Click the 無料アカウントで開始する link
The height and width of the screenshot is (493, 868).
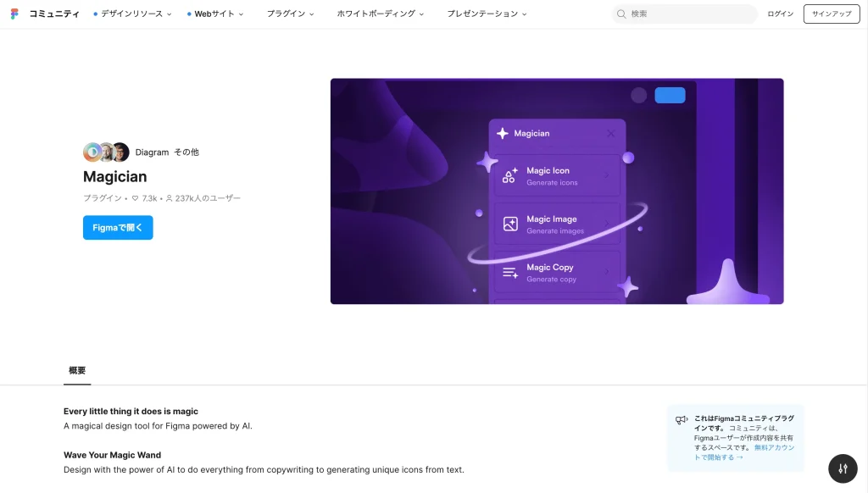744,452
